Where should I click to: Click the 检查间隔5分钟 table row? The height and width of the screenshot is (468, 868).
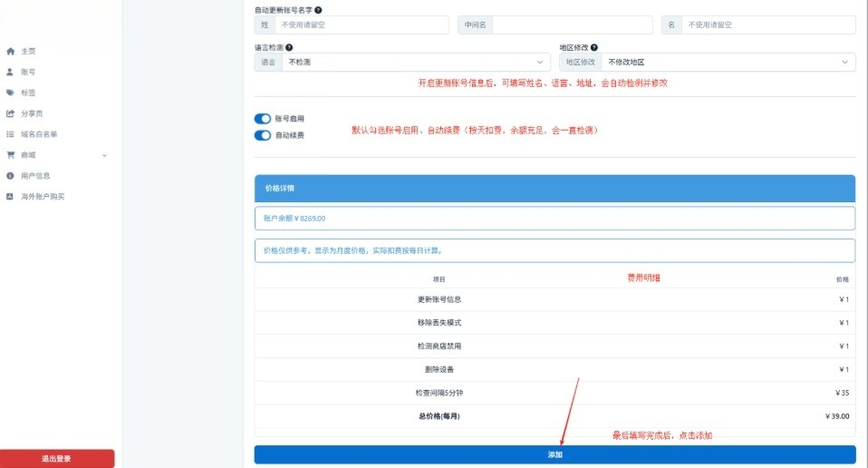[x=555, y=393]
